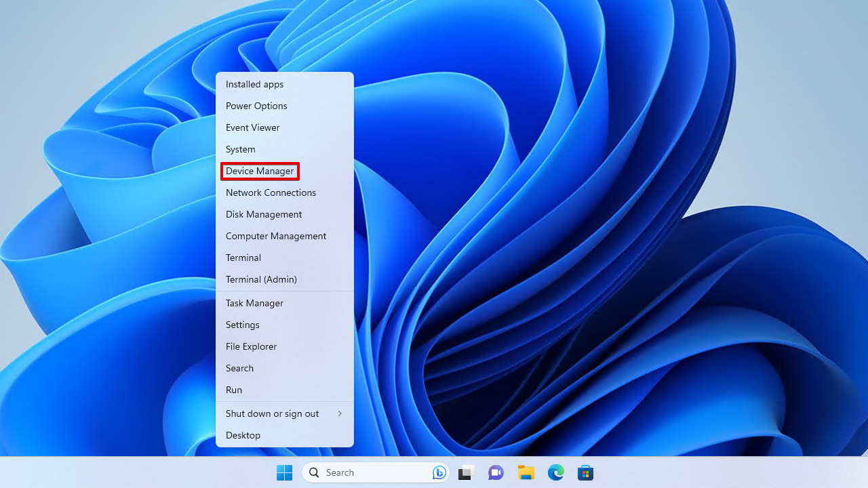Viewport: 868px width, 488px height.
Task: Click Run in the context menu
Action: click(x=234, y=390)
